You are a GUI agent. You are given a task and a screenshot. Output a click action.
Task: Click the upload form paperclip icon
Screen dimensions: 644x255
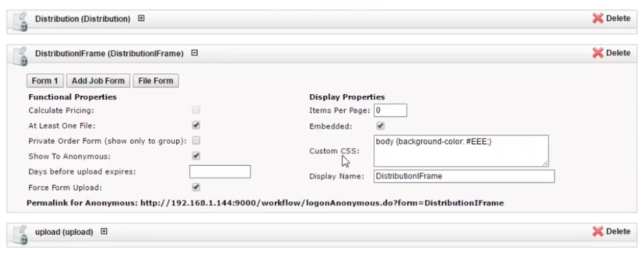point(20,235)
